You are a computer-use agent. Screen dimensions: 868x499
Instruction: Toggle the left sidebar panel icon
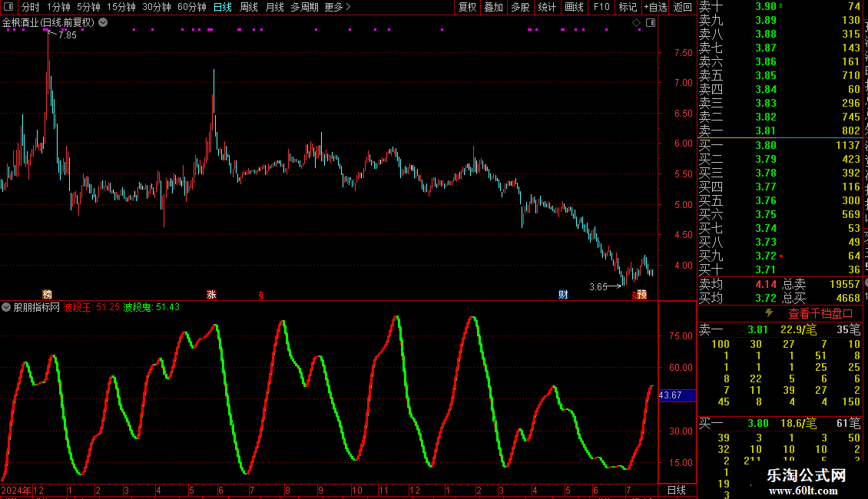(x=8, y=7)
